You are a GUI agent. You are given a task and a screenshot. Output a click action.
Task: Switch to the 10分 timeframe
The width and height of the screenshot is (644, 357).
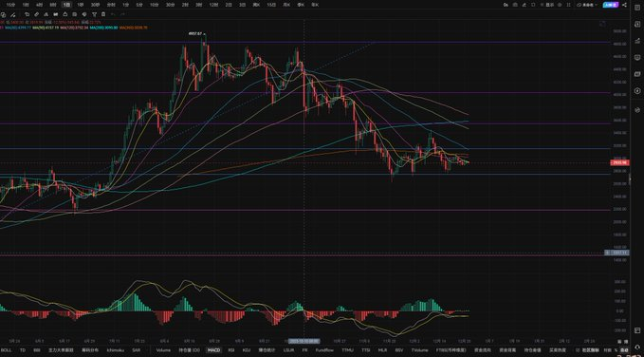tap(154, 5)
